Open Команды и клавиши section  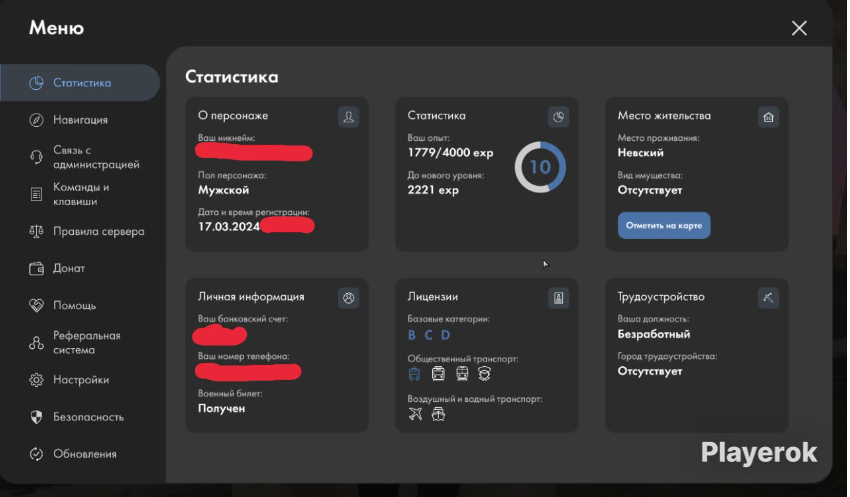(x=81, y=194)
